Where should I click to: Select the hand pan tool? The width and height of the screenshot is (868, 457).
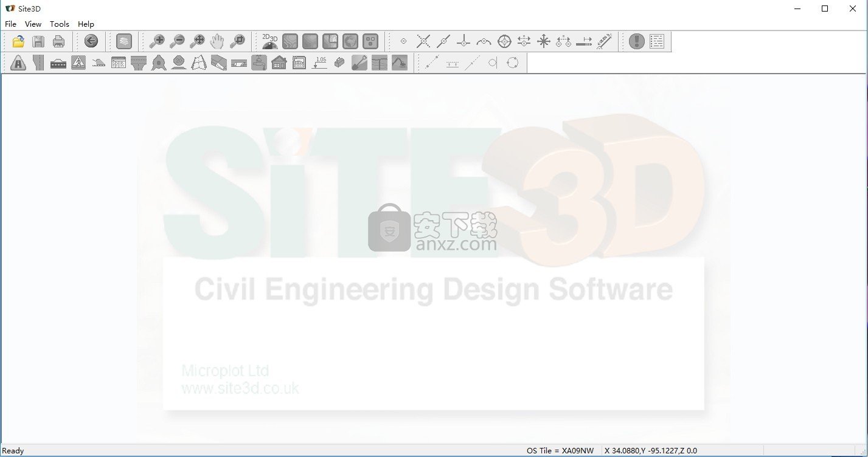217,41
